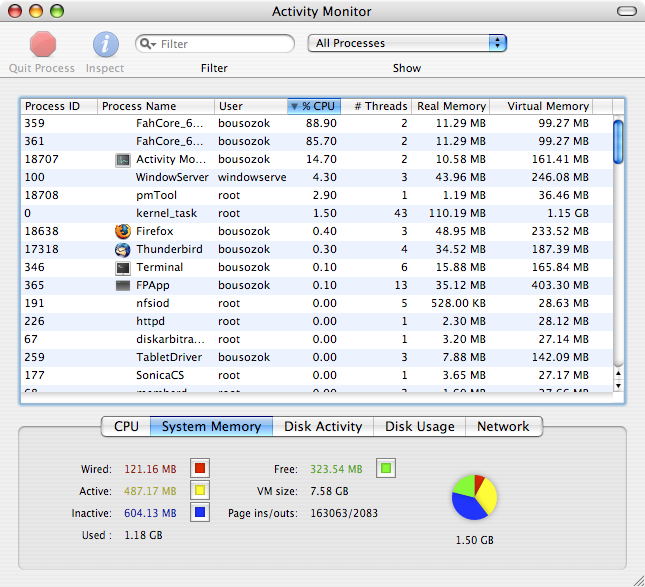
Task: Open the Disk Activity tab
Action: tap(323, 426)
